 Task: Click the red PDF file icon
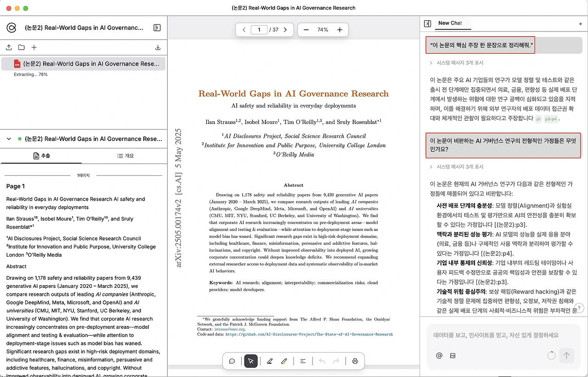(17, 64)
